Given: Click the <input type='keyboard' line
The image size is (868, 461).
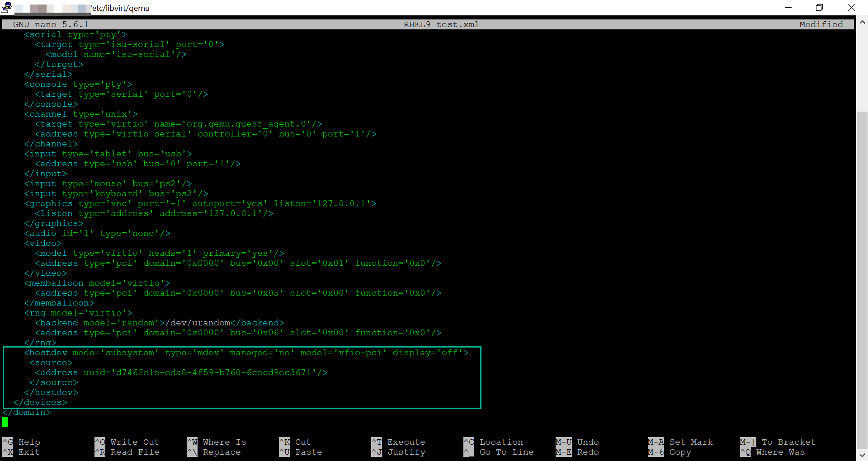Looking at the screenshot, I should [x=116, y=193].
